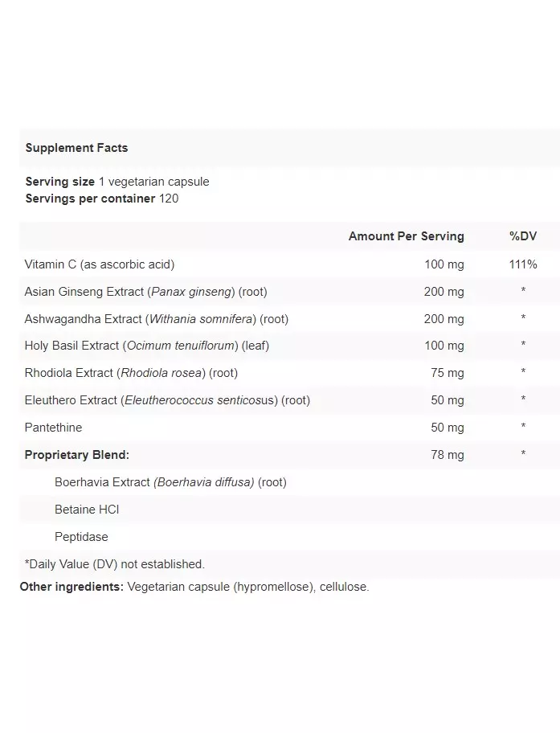Click the Proprietary Blend bold label
The height and width of the screenshot is (733, 560).
[x=77, y=455]
